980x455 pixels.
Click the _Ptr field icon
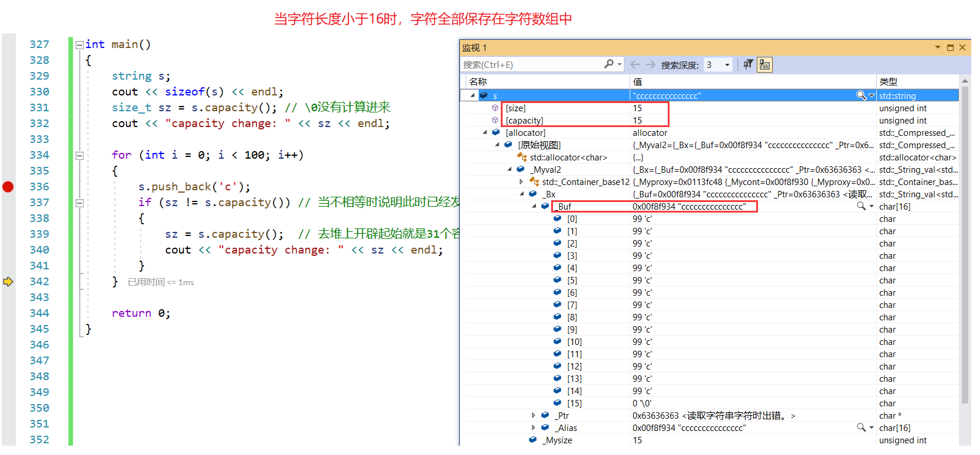pyautogui.click(x=545, y=416)
